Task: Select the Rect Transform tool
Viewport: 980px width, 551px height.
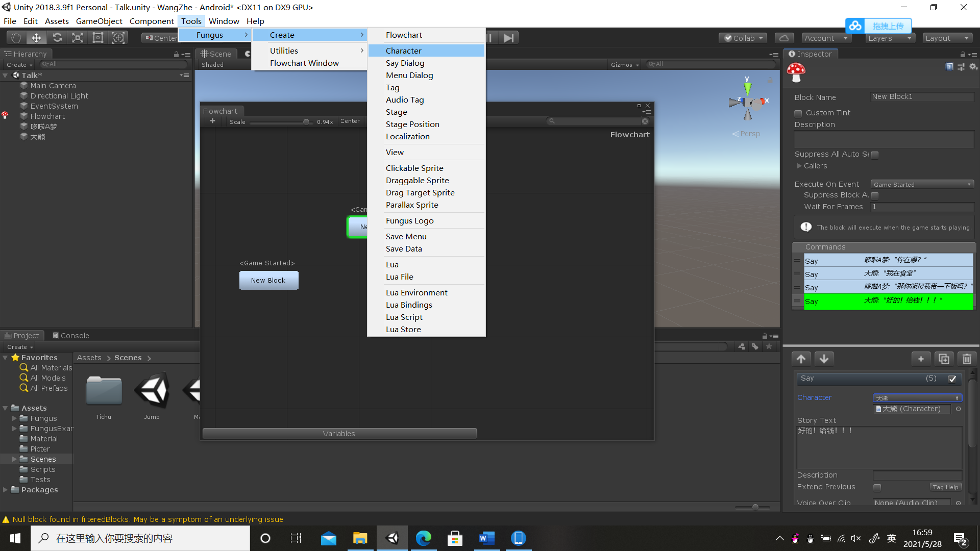Action: [98, 38]
